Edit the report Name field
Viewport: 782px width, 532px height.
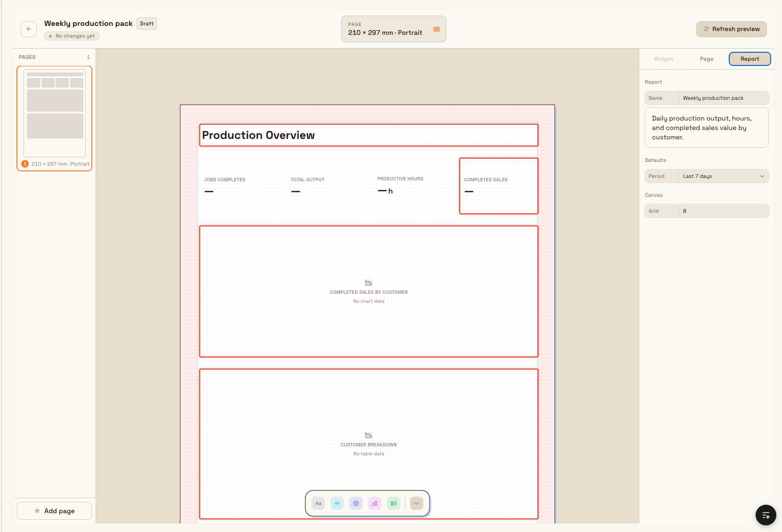724,98
